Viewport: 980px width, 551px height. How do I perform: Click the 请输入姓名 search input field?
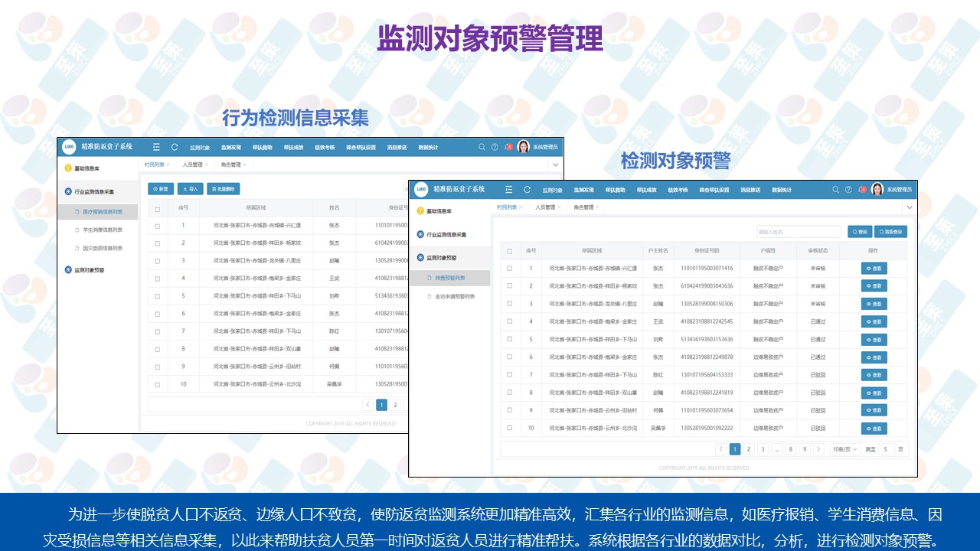(x=798, y=231)
